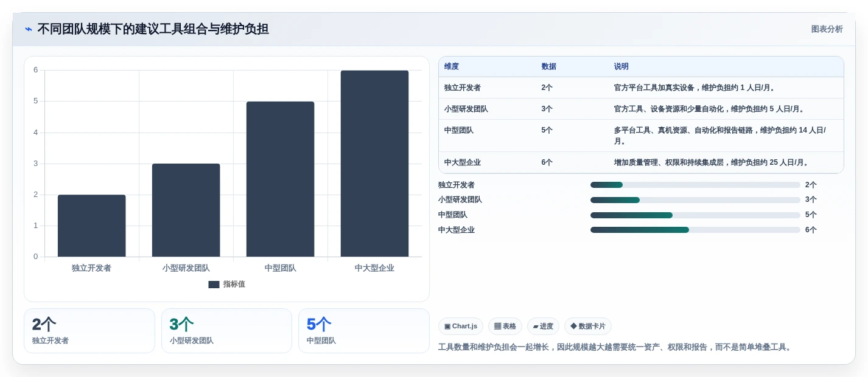
Task: Open the 3个 小型研发团队 data card
Action: tap(226, 331)
